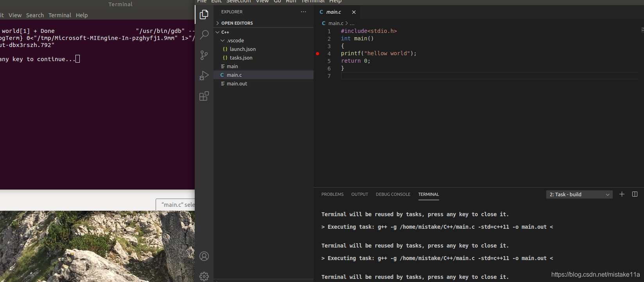644x282 pixels.
Task: Switch to the main.c editor tab
Action: point(334,12)
